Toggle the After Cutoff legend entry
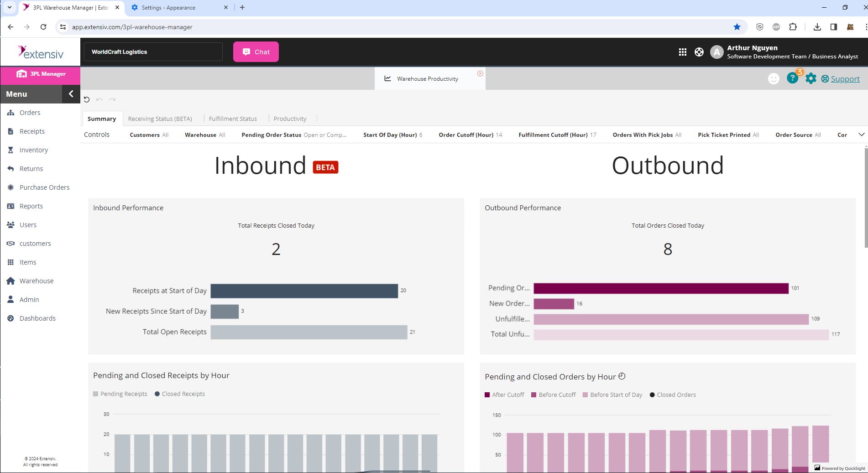 504,395
